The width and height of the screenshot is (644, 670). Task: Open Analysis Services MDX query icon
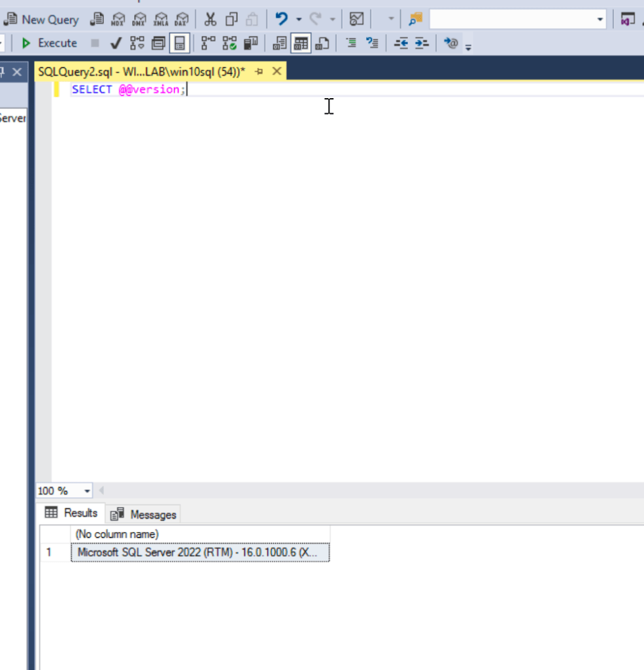tap(118, 20)
